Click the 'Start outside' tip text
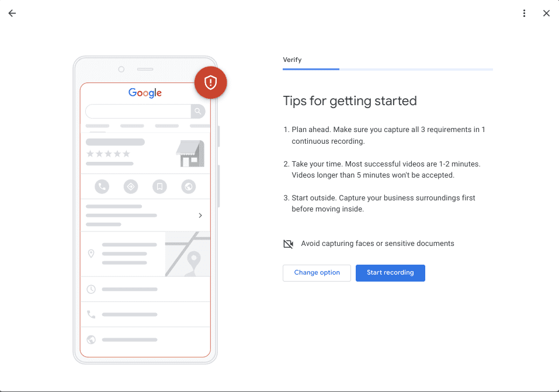The height and width of the screenshot is (392, 559). 383,203
